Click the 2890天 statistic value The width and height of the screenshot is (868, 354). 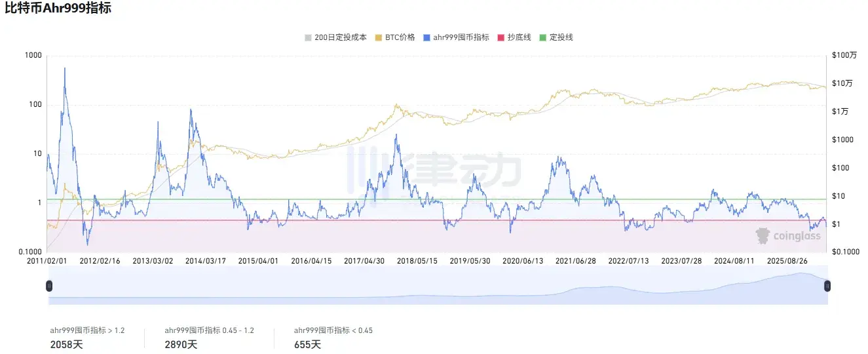point(181,344)
